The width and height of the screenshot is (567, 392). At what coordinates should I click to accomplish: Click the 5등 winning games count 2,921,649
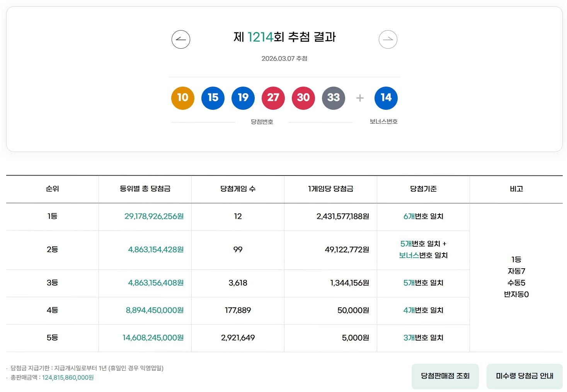coord(237,338)
